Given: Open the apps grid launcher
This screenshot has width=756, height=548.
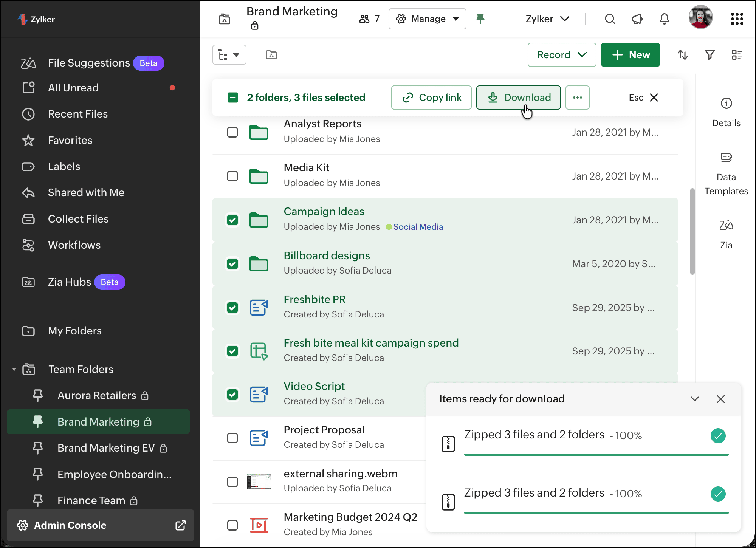Looking at the screenshot, I should click(x=737, y=19).
